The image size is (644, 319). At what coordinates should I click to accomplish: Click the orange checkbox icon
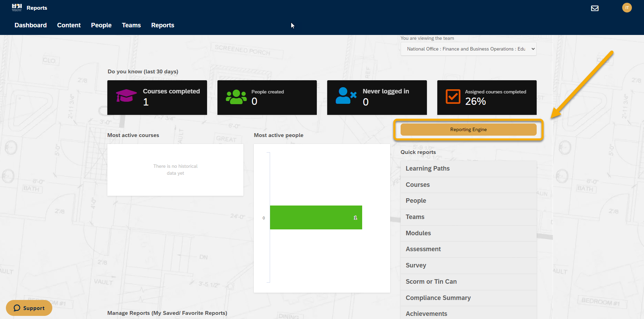[x=453, y=97]
